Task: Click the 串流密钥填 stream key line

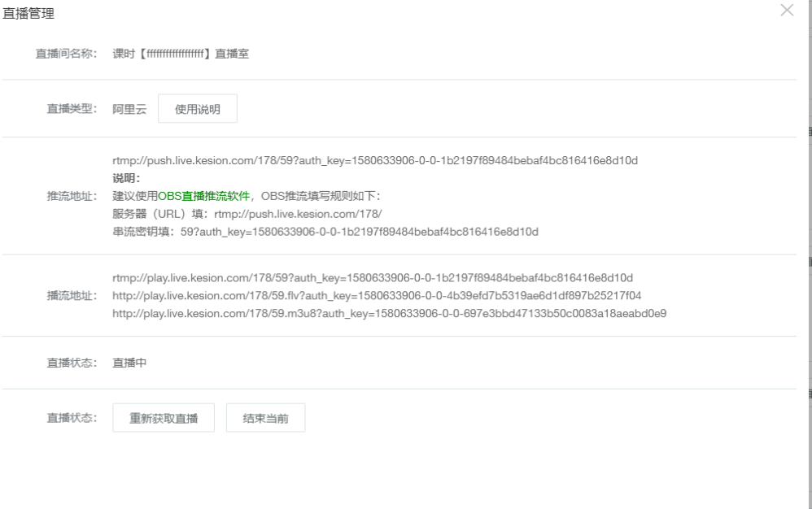Action: click(x=325, y=232)
